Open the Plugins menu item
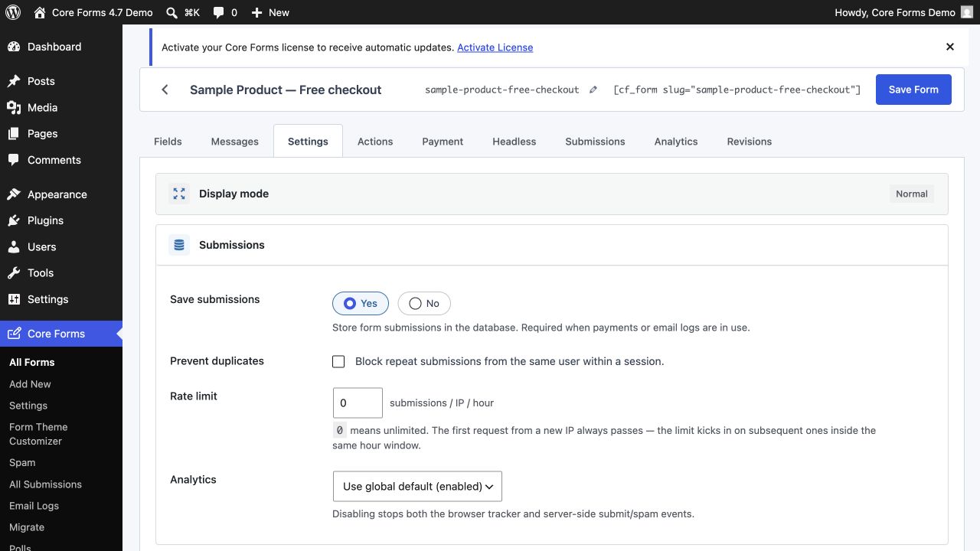Viewport: 980px width, 551px height. coord(61,220)
